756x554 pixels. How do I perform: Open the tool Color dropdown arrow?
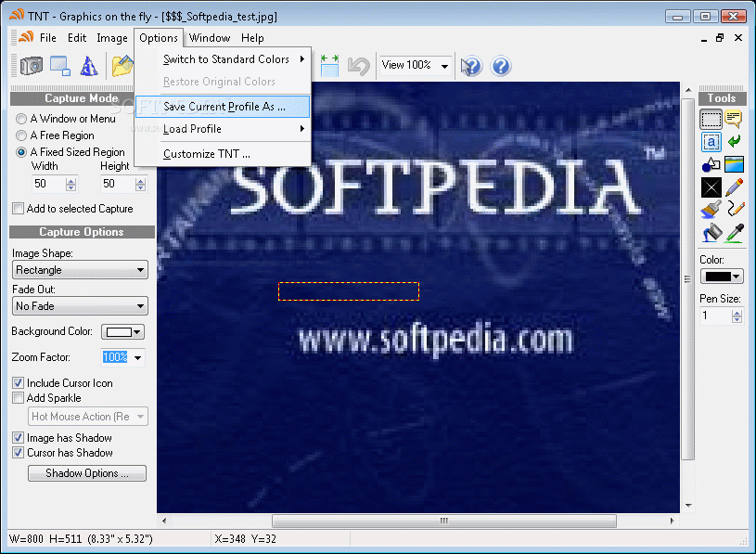(737, 277)
